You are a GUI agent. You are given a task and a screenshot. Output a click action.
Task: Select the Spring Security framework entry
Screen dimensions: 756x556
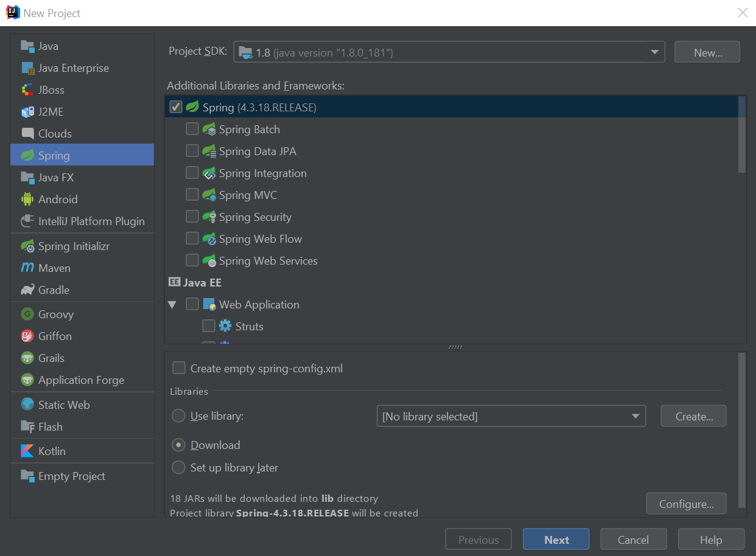click(x=256, y=217)
